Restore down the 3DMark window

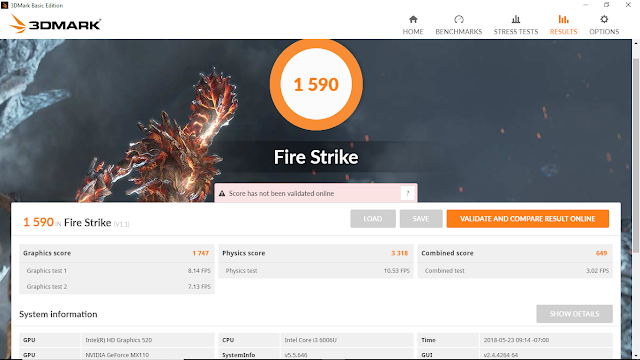coord(607,5)
